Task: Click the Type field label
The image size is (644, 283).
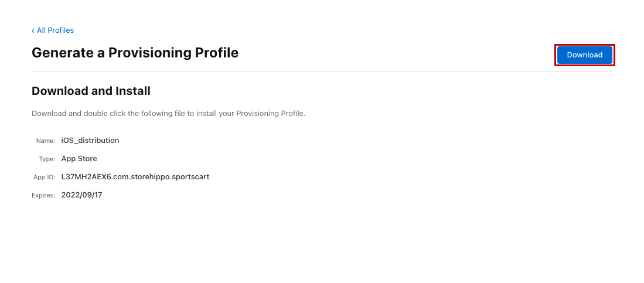Action: pyautogui.click(x=46, y=159)
